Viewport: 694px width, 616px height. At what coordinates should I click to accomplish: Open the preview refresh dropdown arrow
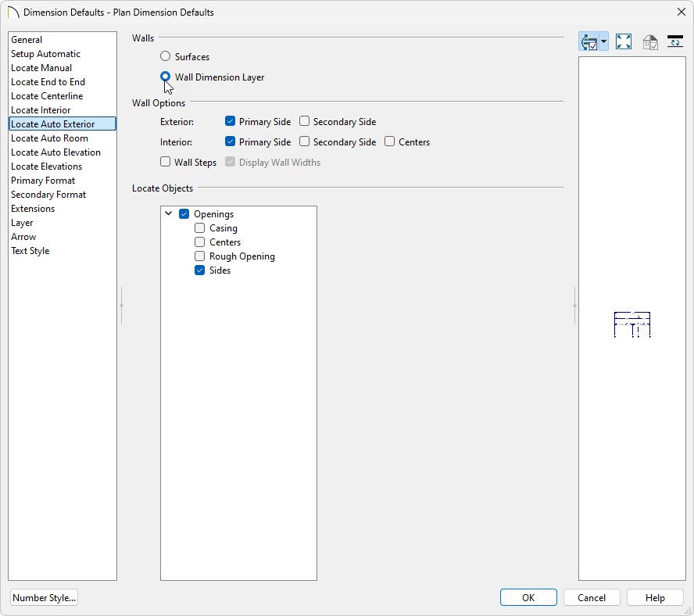click(x=603, y=42)
